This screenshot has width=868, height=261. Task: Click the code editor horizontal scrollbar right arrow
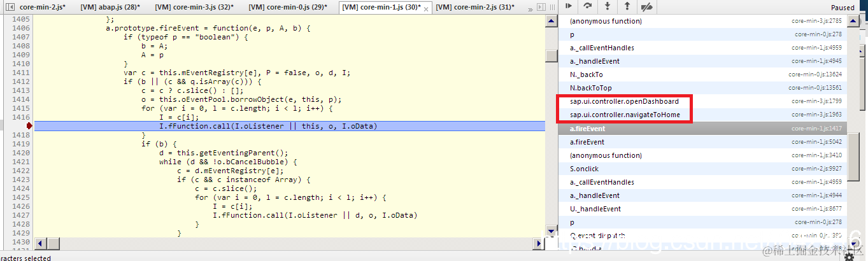tap(540, 243)
